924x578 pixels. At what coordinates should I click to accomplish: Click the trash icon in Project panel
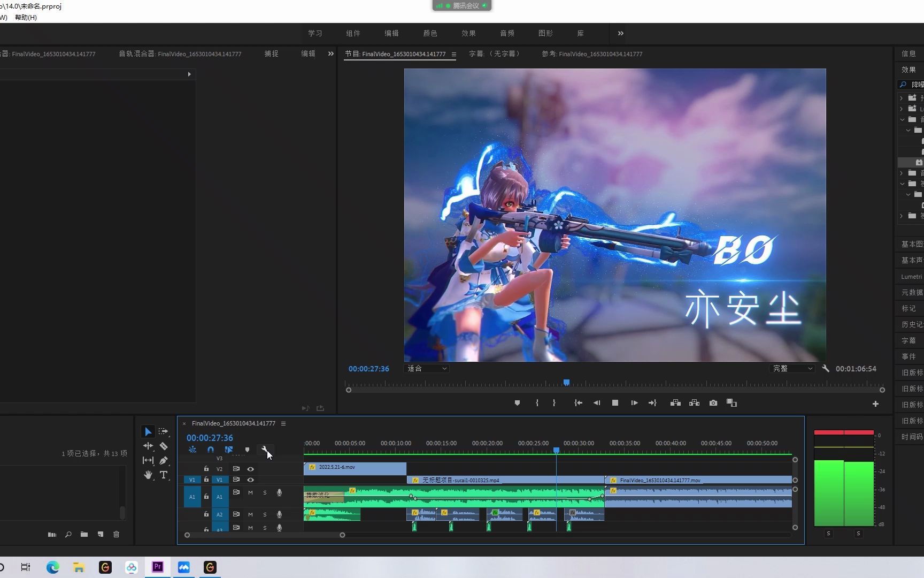coord(116,534)
